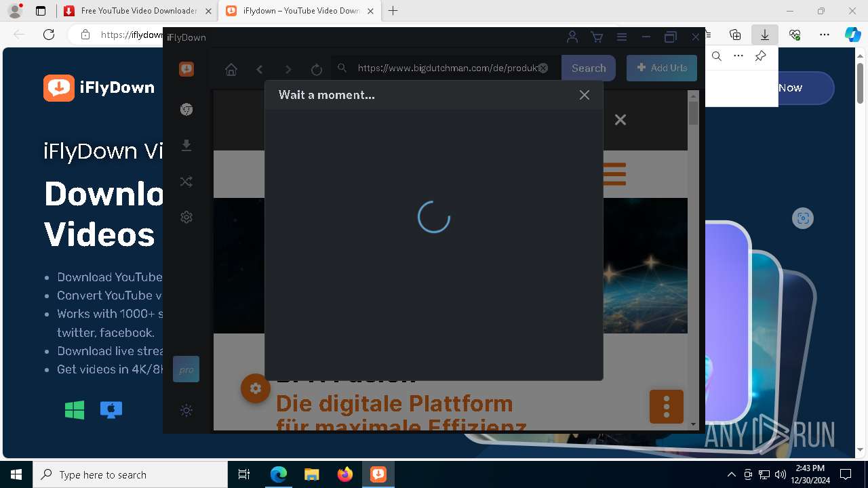Click the Add Urls button
This screenshot has width=868, height=488.
[662, 68]
